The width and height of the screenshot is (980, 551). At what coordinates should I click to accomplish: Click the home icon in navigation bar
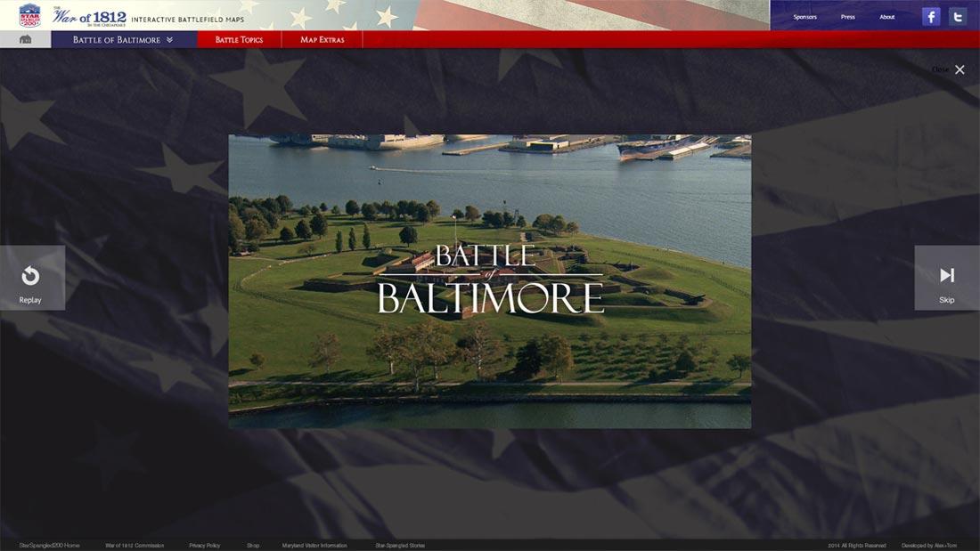pyautogui.click(x=25, y=38)
